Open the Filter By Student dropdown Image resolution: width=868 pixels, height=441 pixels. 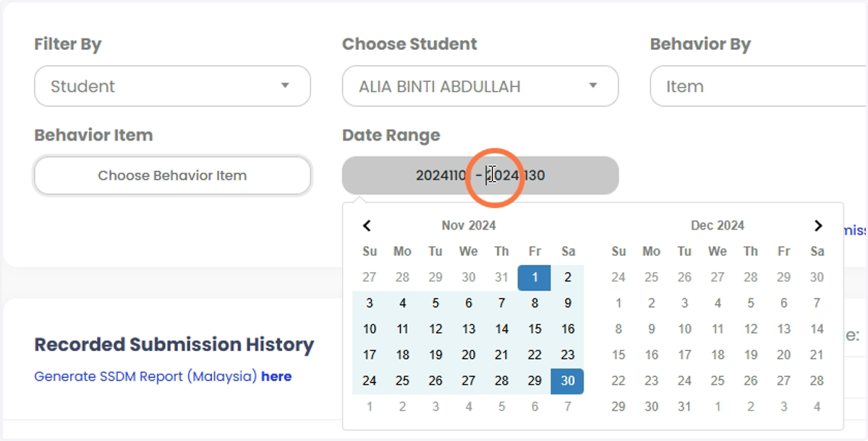172,86
